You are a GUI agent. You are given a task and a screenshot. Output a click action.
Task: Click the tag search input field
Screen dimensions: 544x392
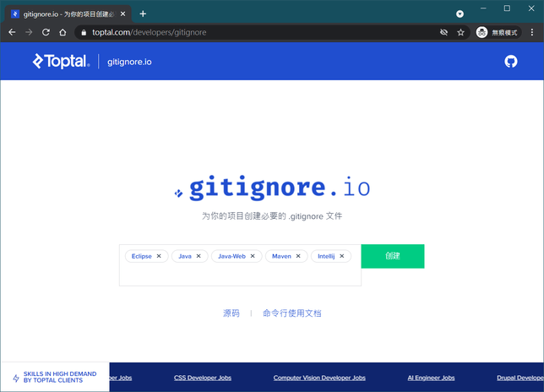coord(240,275)
